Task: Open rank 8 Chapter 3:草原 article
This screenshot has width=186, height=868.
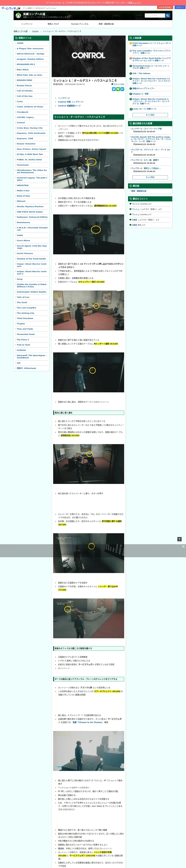Action: click(x=140, y=94)
